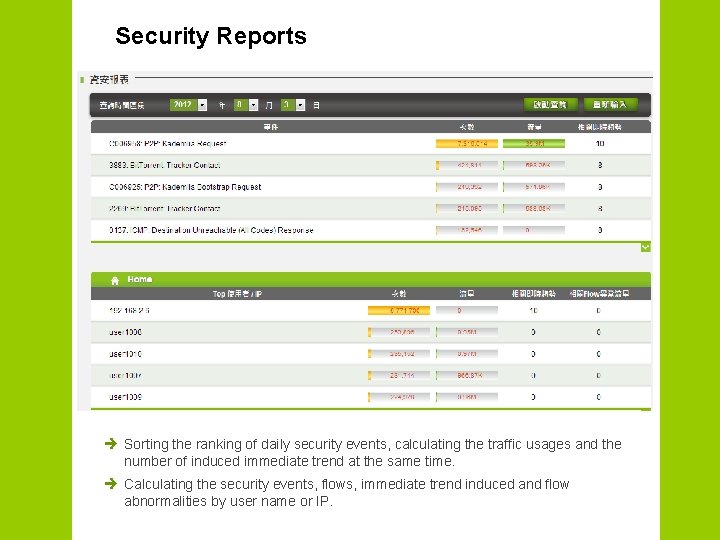The height and width of the screenshot is (540, 720).
Task: Click green traffic bar for Kademlia Request
Action: click(x=534, y=144)
